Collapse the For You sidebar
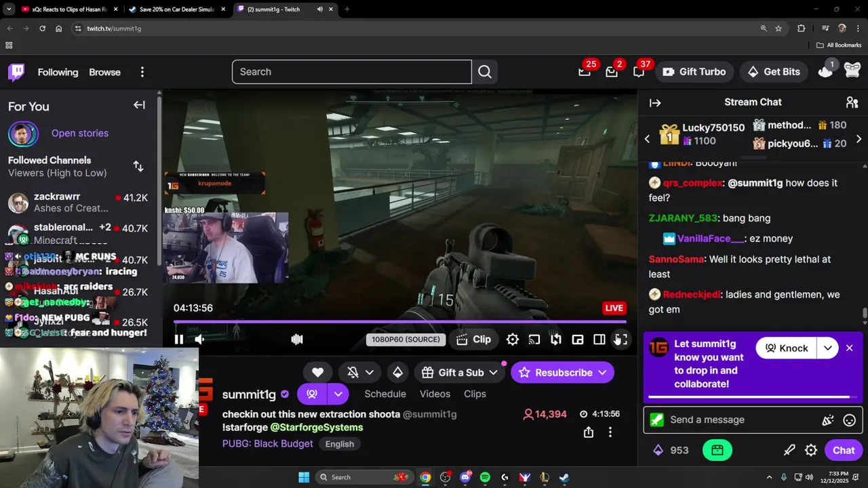 [139, 105]
